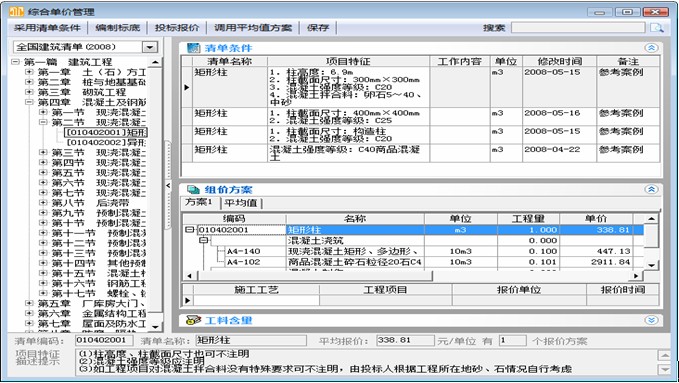
Task: Click the 保存 button
Action: coord(318,28)
